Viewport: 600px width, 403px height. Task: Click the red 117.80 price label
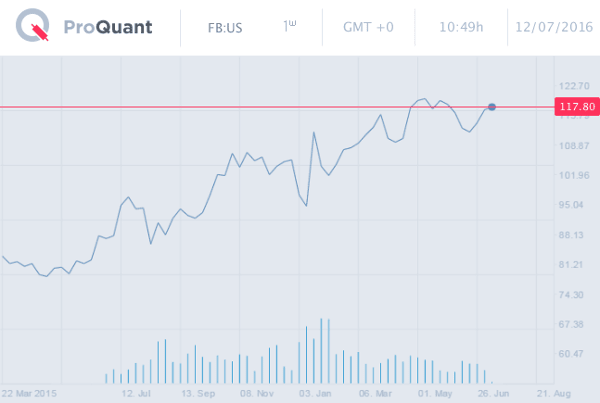[x=577, y=106]
